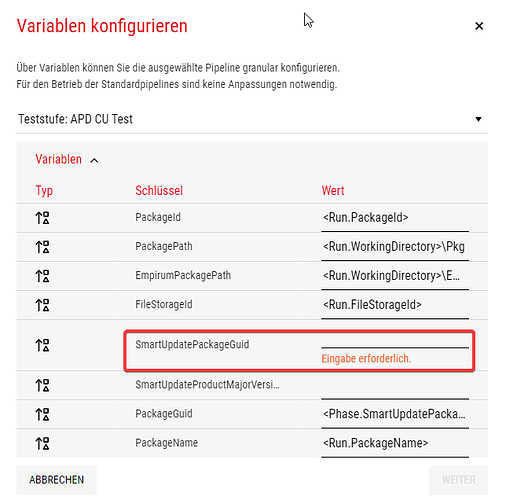
Task: Click the type icon beside PackageGuid
Action: coord(42,414)
